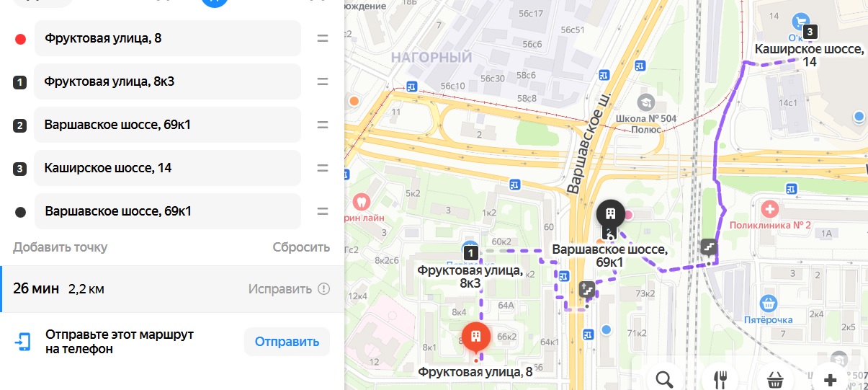This screenshot has height=390, width=868.
Task: Click reorder handle beside Каширское шоссе, 14
Action: (x=323, y=168)
